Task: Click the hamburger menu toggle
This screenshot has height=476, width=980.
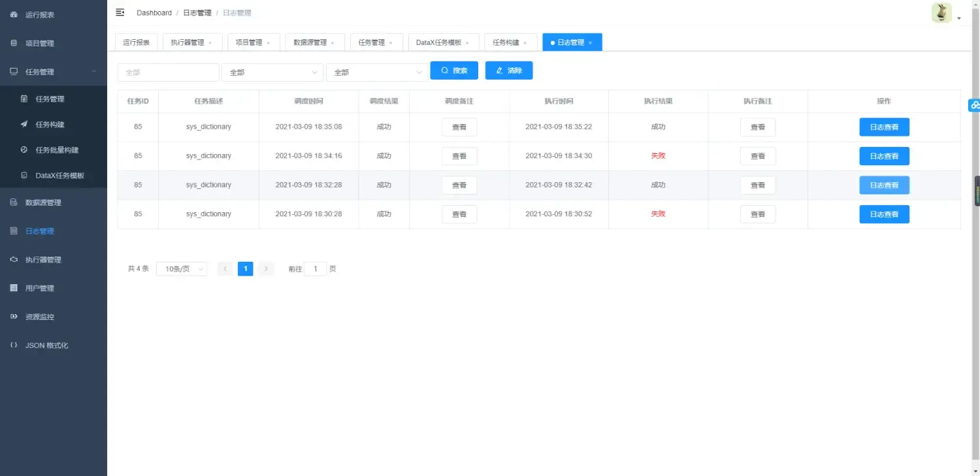Action: [120, 12]
